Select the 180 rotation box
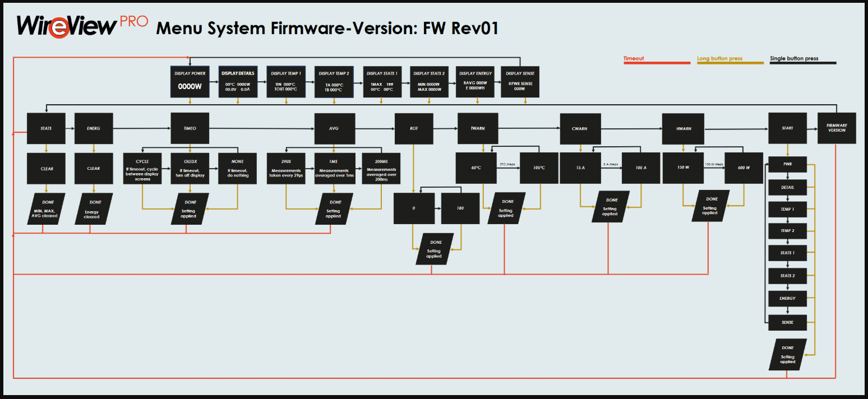Viewport: 868px width, 399px height. click(461, 208)
